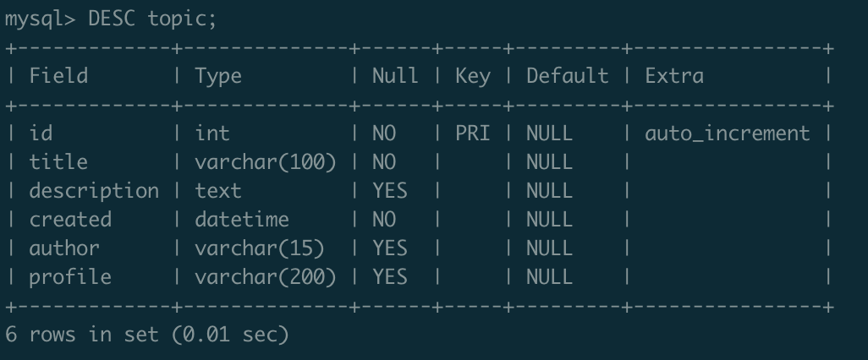This screenshot has height=360, width=868.
Task: Click the "DESC topic;" command text
Action: click(152, 19)
